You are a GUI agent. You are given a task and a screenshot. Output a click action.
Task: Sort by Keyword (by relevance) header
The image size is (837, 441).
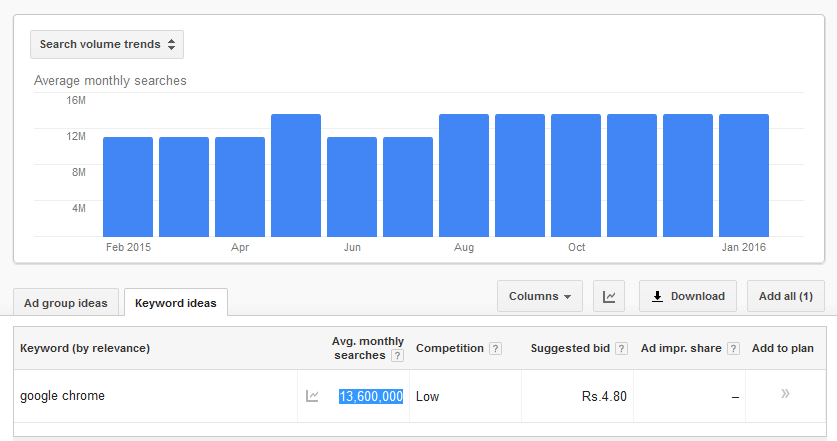coord(85,348)
